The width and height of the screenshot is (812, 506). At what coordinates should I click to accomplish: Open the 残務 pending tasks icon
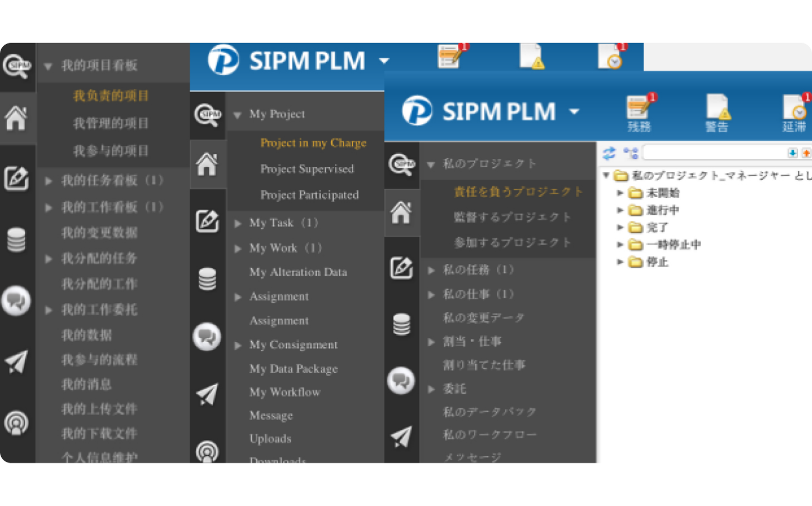pos(640,113)
